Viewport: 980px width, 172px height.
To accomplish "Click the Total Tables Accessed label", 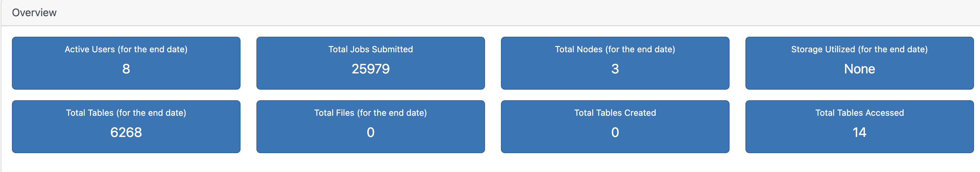I will tap(859, 113).
